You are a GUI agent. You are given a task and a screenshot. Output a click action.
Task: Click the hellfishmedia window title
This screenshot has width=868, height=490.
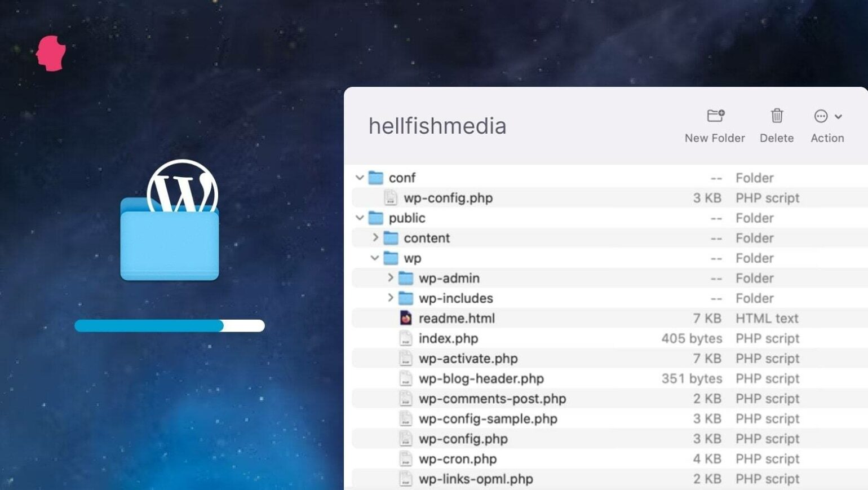(x=437, y=126)
